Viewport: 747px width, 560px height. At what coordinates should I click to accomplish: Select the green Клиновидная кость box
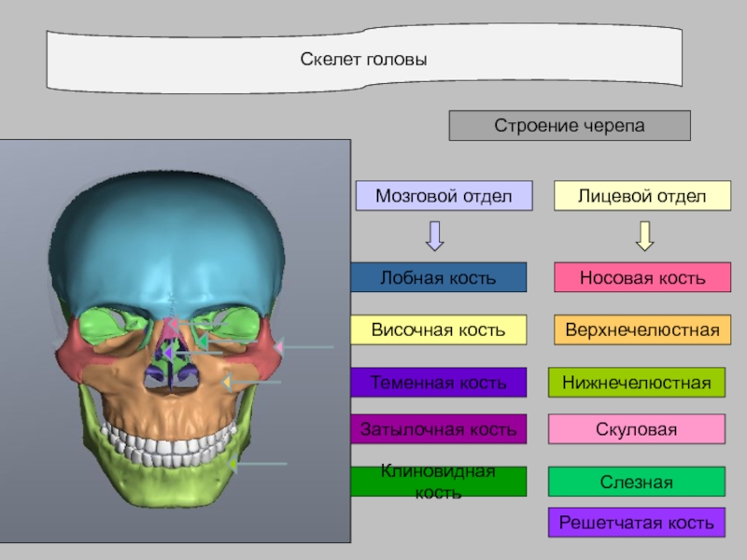tap(438, 482)
